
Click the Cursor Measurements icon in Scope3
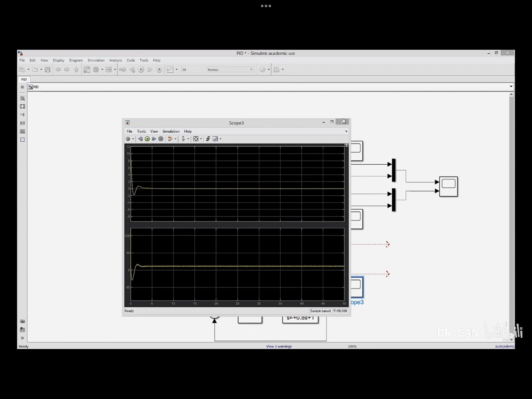208,139
